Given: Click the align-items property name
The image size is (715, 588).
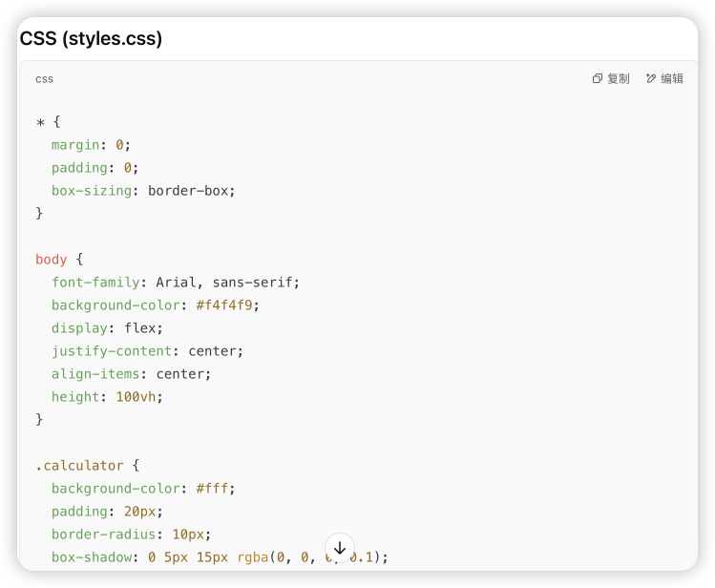Looking at the screenshot, I should pyautogui.click(x=95, y=374).
